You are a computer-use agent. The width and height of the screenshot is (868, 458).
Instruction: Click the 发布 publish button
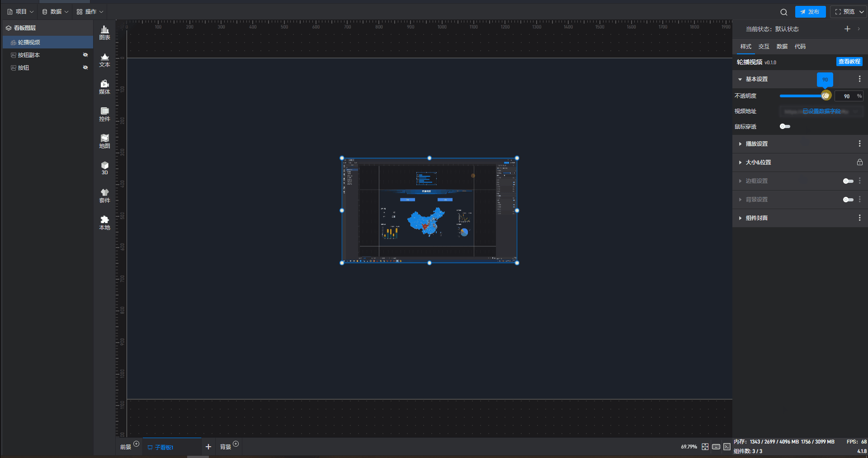coord(810,12)
